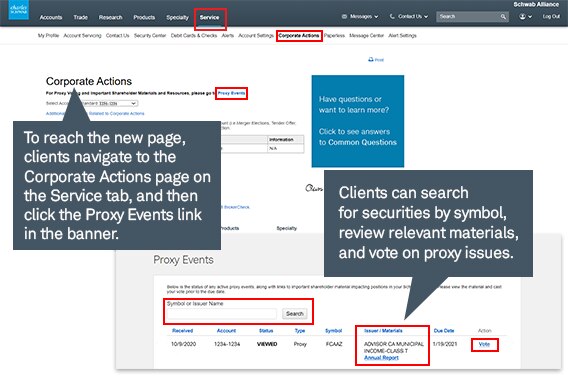Sort by the Issuer / Materials header
Viewport: 568px width, 382px height.
tap(383, 331)
